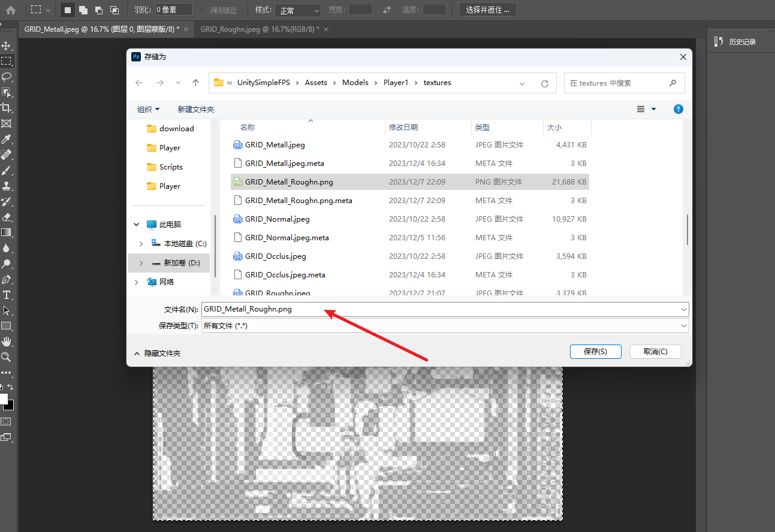Viewport: 775px width, 532px height.
Task: Click the Models breadcrumb segment
Action: coord(355,83)
